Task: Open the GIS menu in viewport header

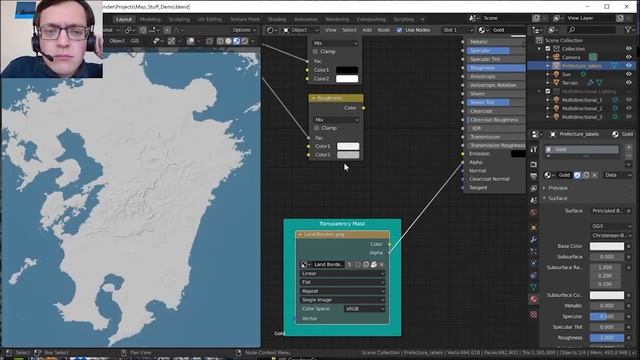Action: [135, 41]
